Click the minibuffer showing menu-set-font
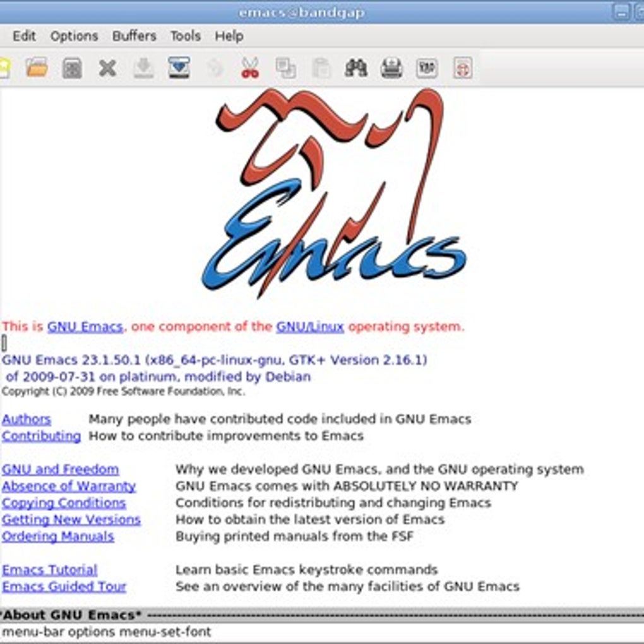 (322, 632)
